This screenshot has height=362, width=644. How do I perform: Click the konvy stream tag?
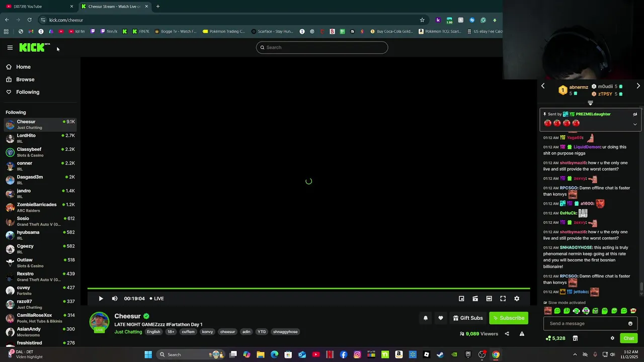tap(207, 332)
